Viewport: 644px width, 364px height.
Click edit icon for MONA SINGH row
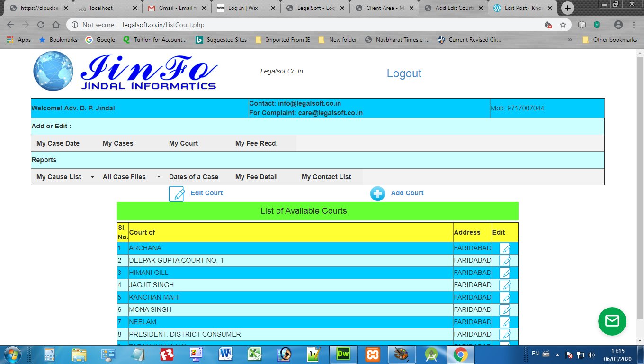tap(505, 310)
